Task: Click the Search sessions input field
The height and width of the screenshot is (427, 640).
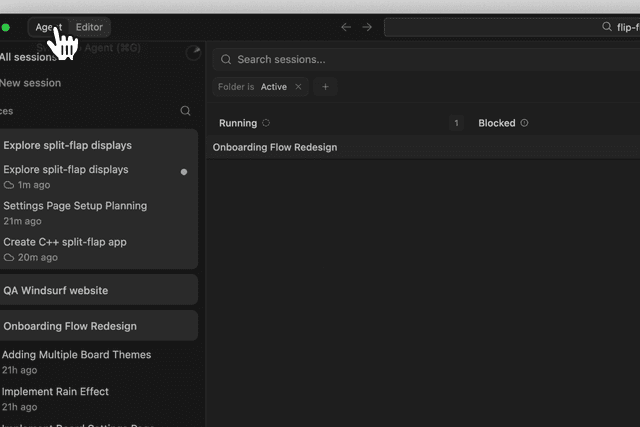Action: click(420, 60)
